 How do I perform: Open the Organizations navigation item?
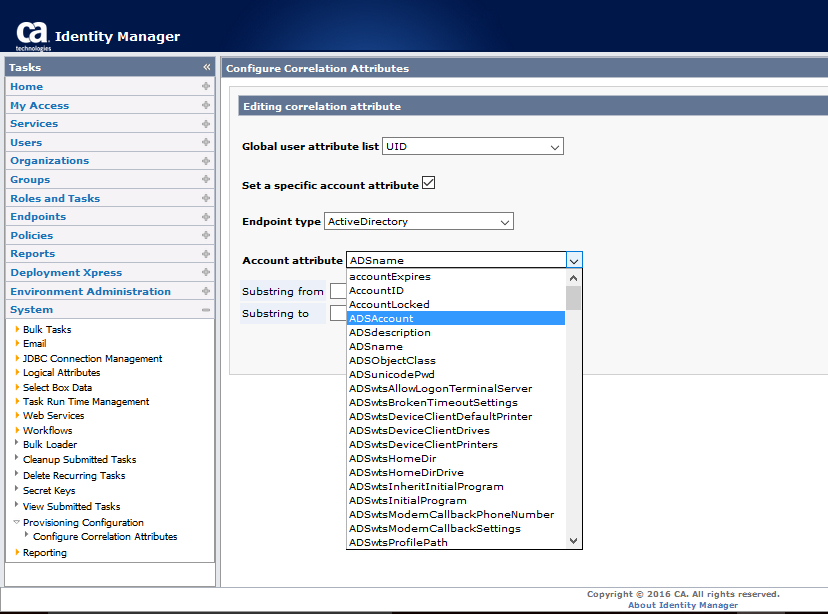[49, 160]
